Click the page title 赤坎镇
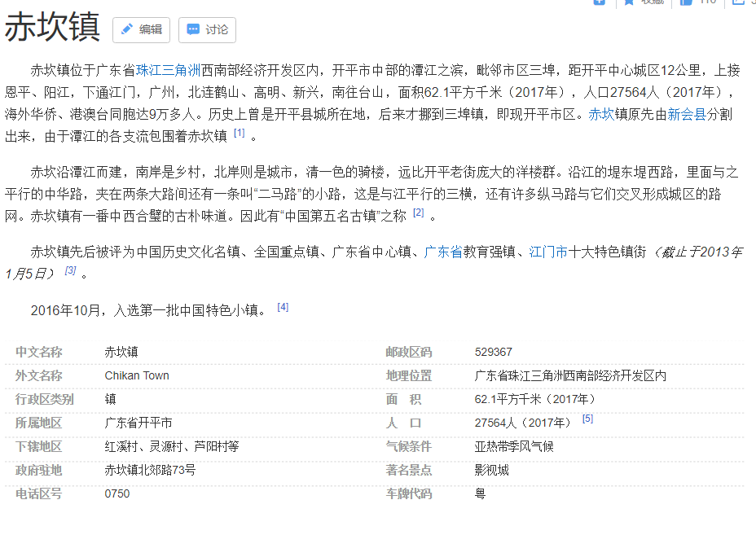Screen dimensions: 756x535 (52, 28)
